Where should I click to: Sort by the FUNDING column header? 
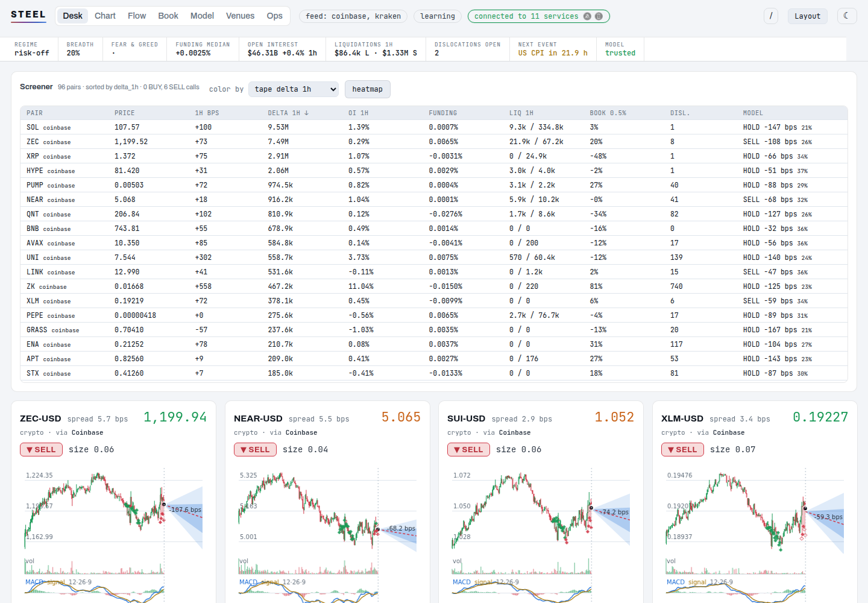[x=443, y=113]
